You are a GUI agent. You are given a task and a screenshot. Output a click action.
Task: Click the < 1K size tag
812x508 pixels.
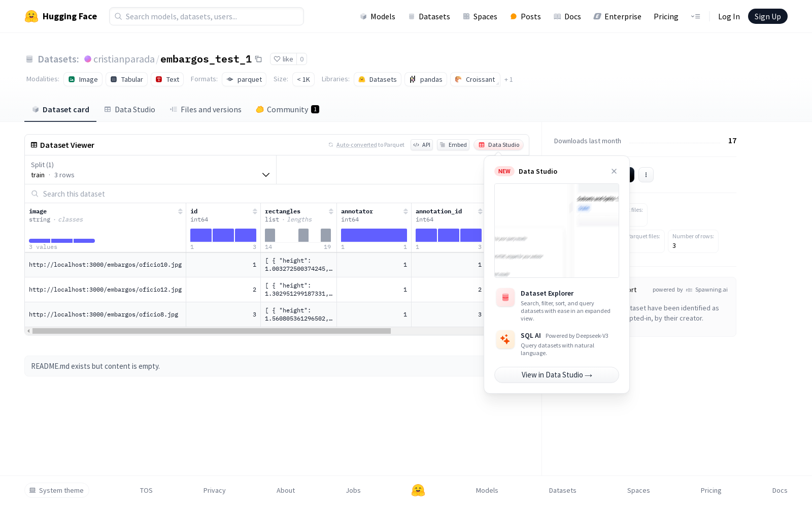pos(303,79)
